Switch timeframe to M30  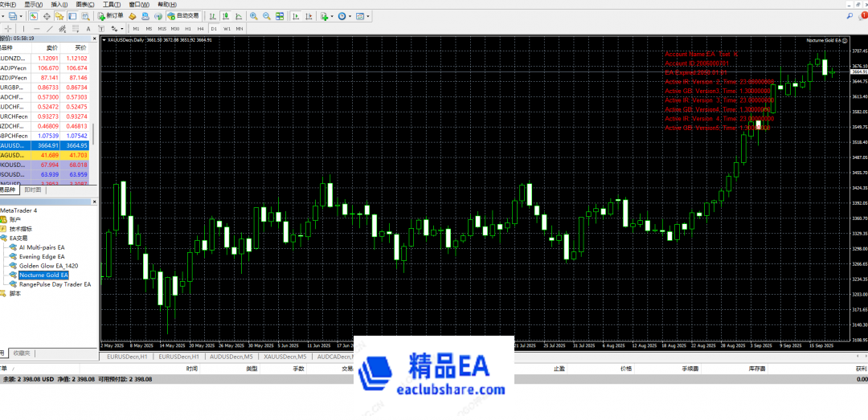pyautogui.click(x=175, y=28)
